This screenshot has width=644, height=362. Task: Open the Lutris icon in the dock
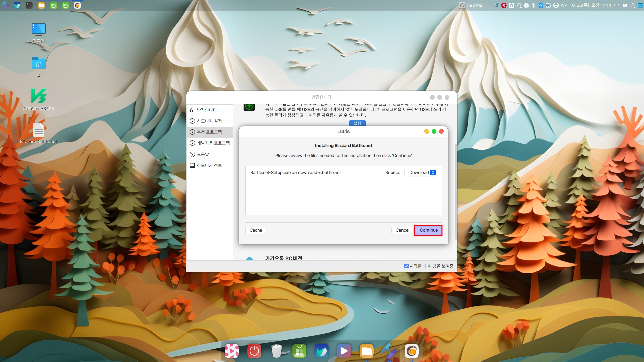(412, 351)
